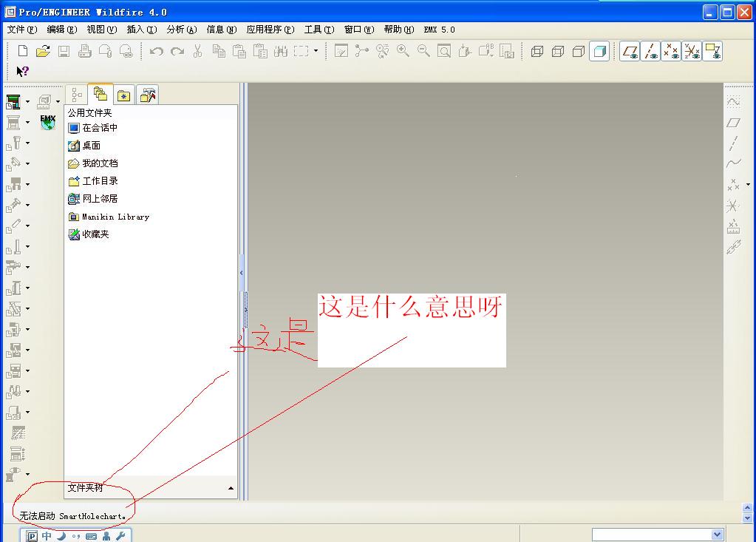Switch to shaded display icon
756x542 pixels.
pyautogui.click(x=600, y=52)
